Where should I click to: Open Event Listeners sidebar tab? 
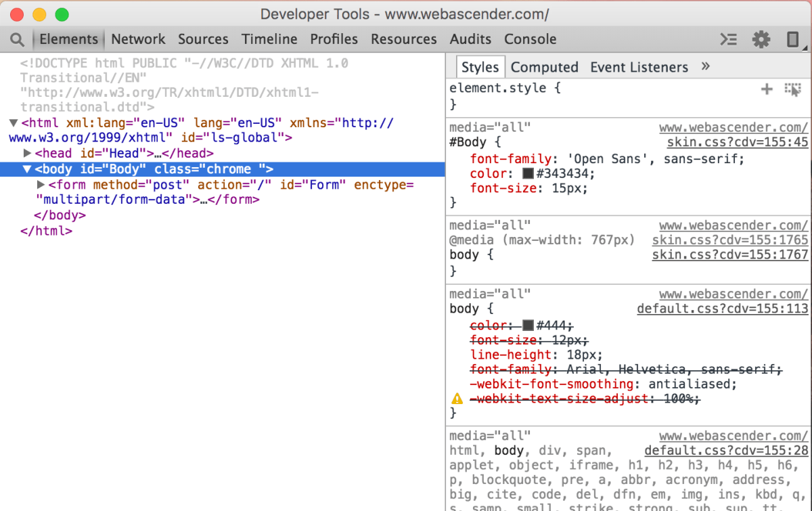coord(639,67)
